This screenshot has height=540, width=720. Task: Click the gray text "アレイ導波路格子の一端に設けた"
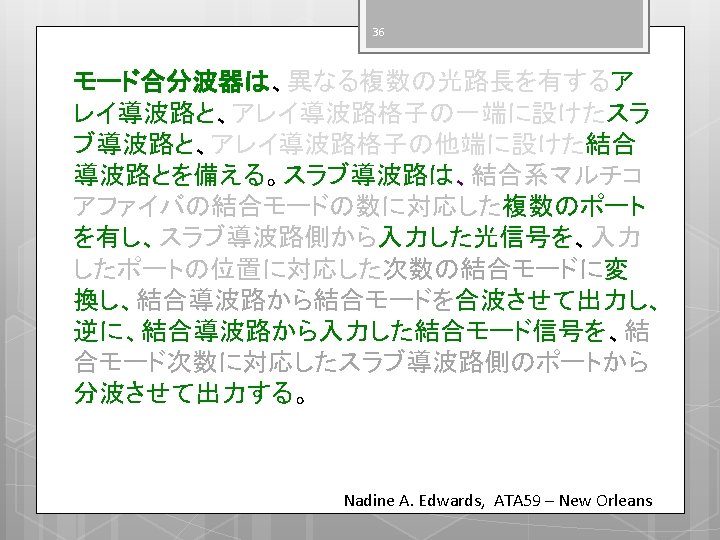419,113
